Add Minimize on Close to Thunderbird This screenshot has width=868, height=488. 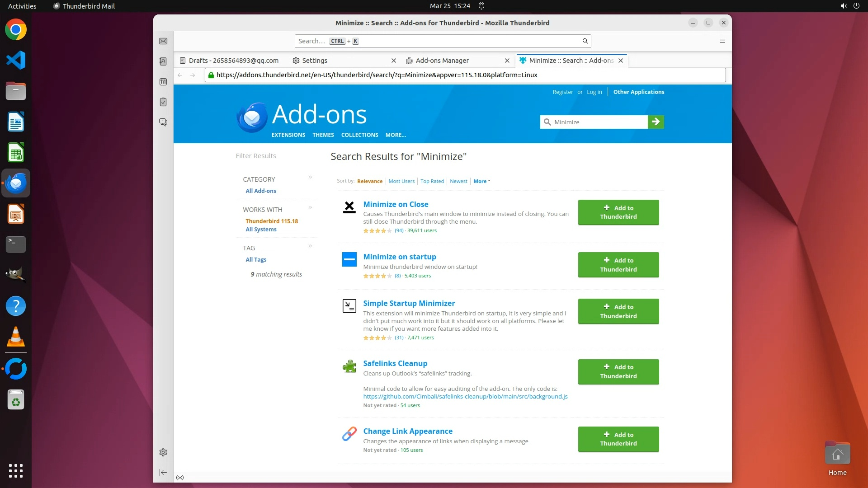618,212
